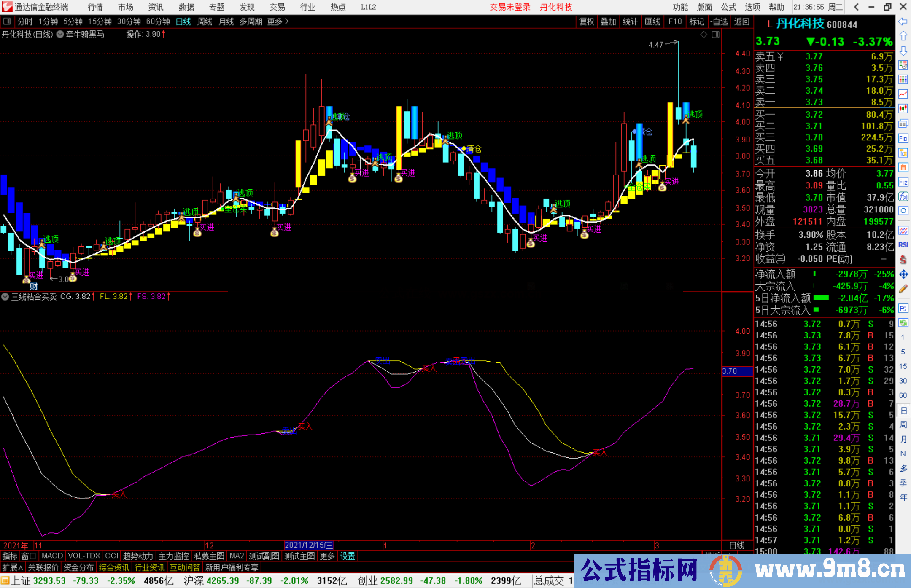Collapse the 扩展 panel at bottom left
The width and height of the screenshot is (911, 588).
point(11,567)
